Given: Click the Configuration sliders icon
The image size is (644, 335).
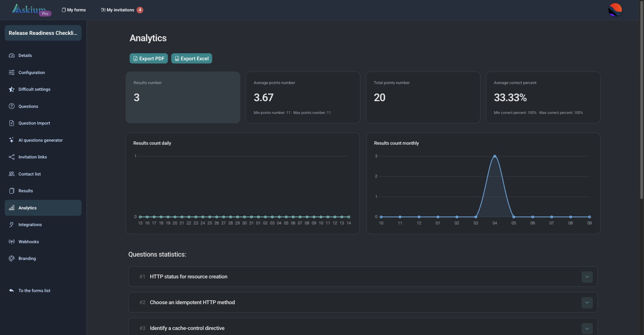Looking at the screenshot, I should point(12,73).
